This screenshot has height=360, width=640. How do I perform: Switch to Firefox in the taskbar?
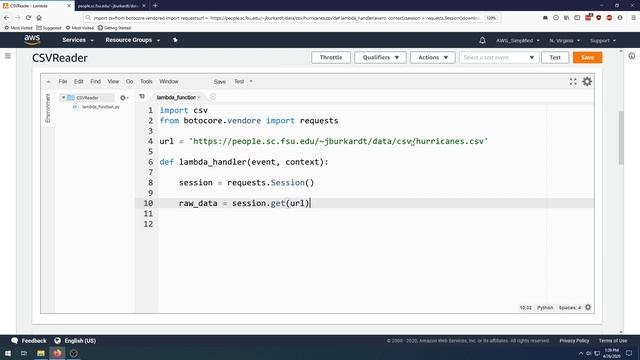[57, 353]
